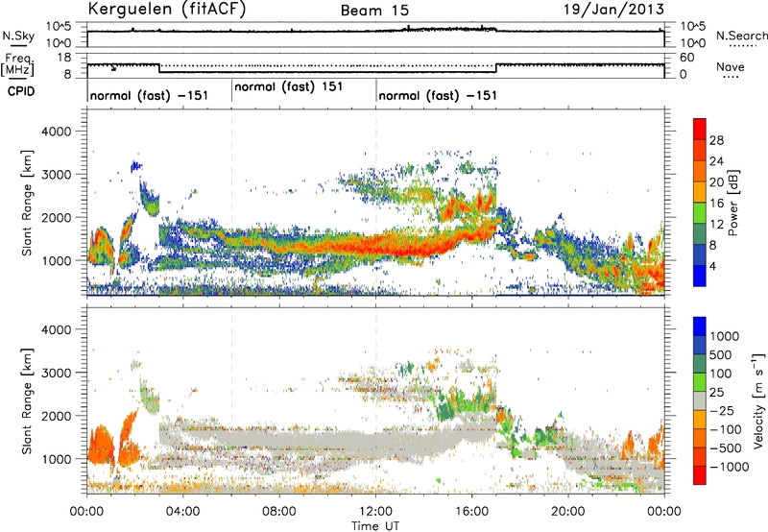The width and height of the screenshot is (768, 532).
Task: Click the '18' frequency axis tick
Action: 63,58
